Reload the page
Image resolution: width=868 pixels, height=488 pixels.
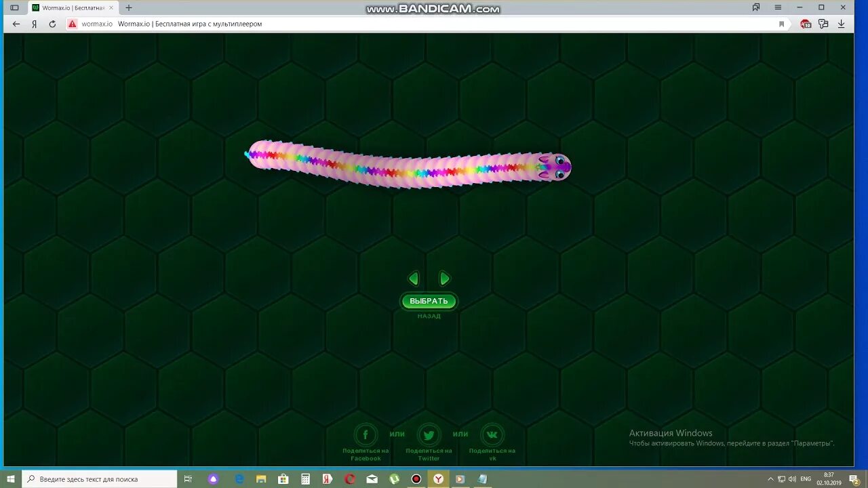click(52, 24)
